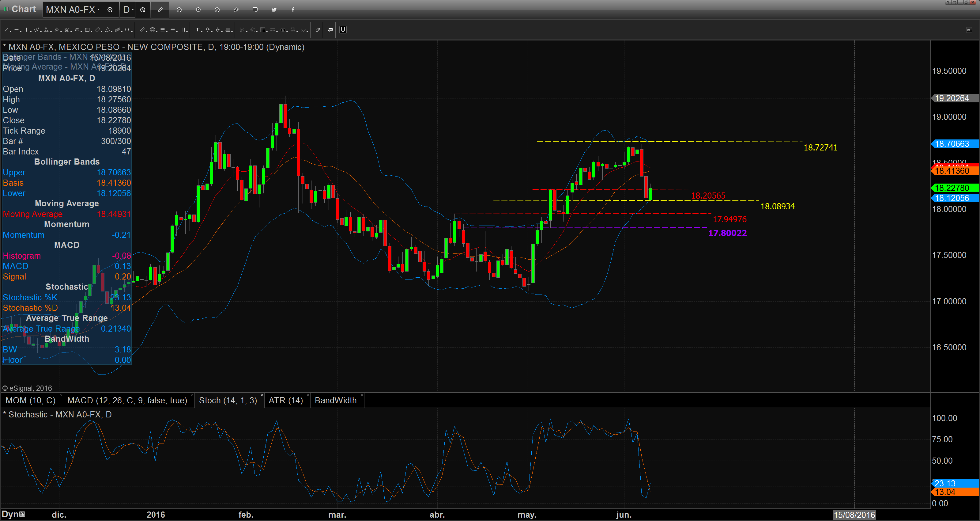Expand the text tool options arrow
The height and width of the screenshot is (521, 980).
(x=202, y=32)
